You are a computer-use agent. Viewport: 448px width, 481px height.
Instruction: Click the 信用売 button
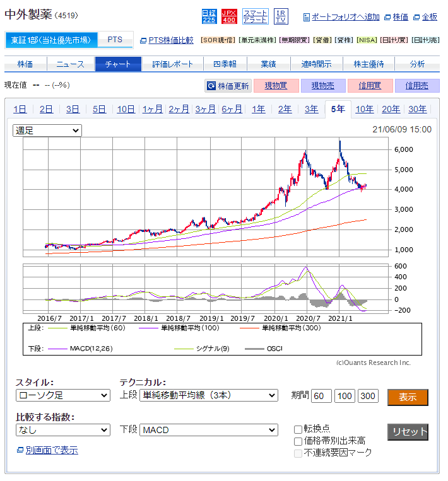tap(417, 86)
